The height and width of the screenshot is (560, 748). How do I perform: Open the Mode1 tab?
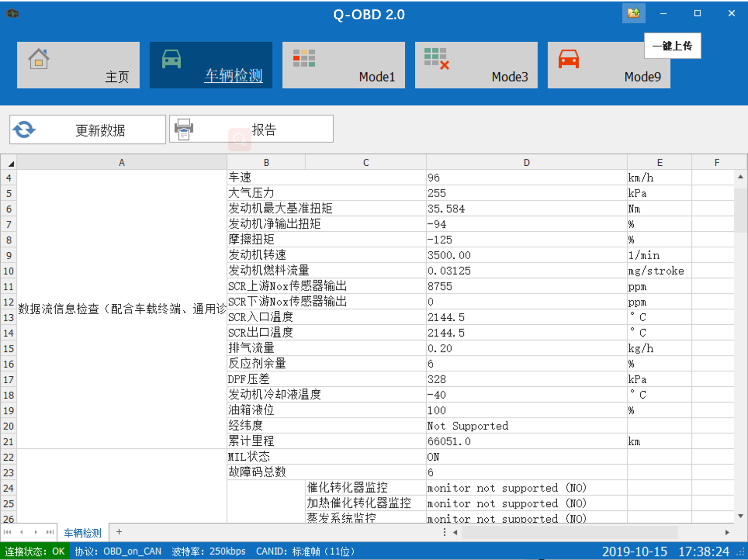click(344, 65)
